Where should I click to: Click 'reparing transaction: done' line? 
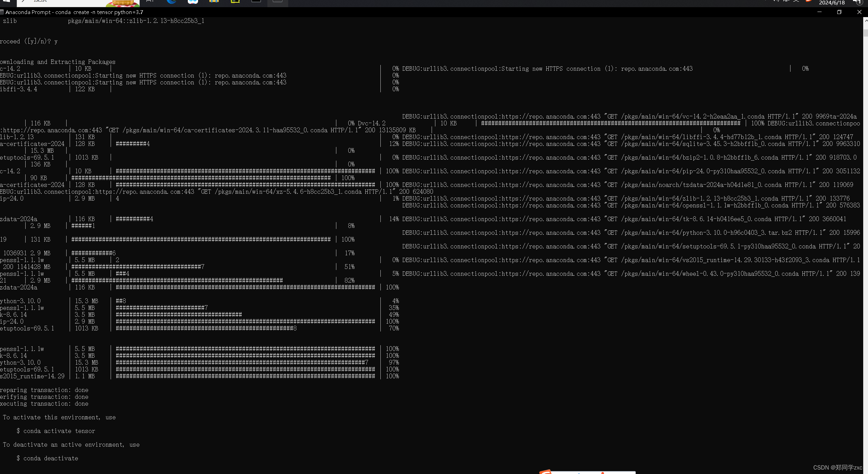[x=44, y=390]
